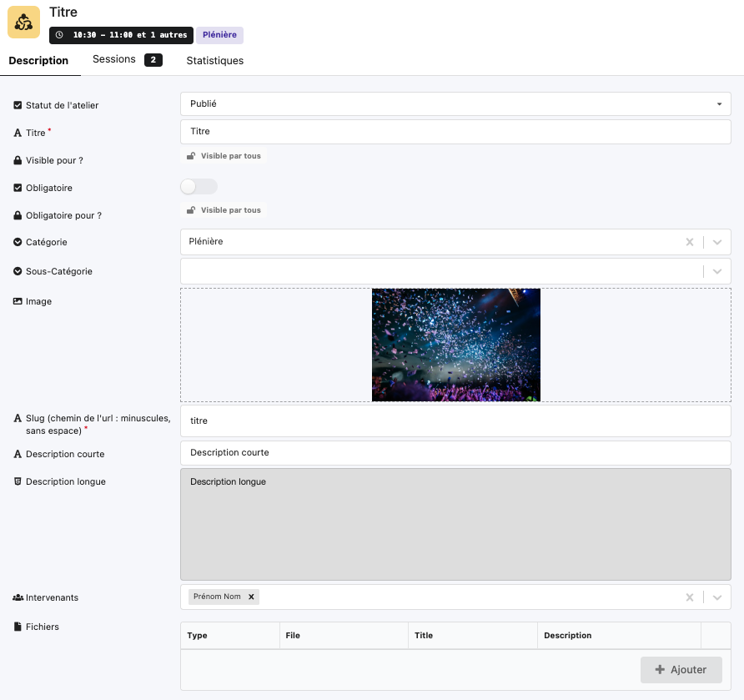Viewport: 744px width, 700px height.
Task: Toggle the Obligatoire switch
Action: click(x=199, y=187)
